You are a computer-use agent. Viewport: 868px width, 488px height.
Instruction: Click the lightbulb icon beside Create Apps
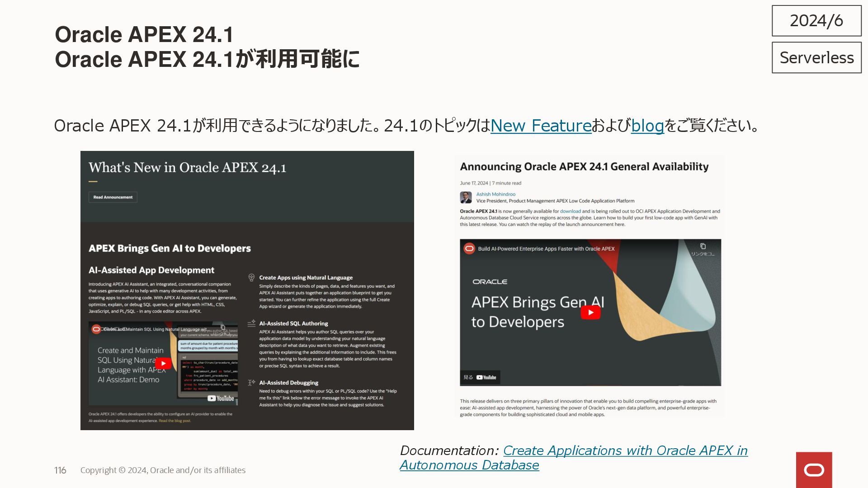point(251,278)
